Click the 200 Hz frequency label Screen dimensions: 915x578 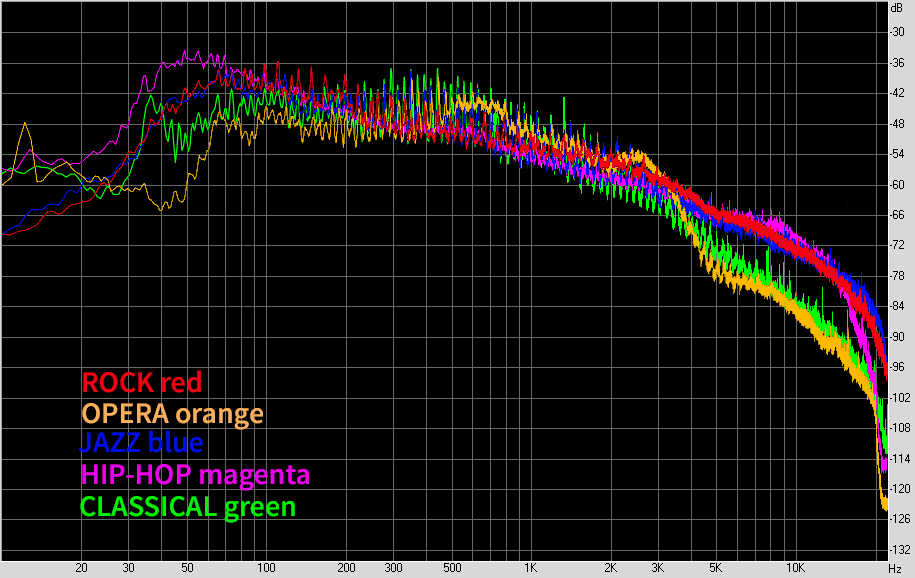(346, 567)
